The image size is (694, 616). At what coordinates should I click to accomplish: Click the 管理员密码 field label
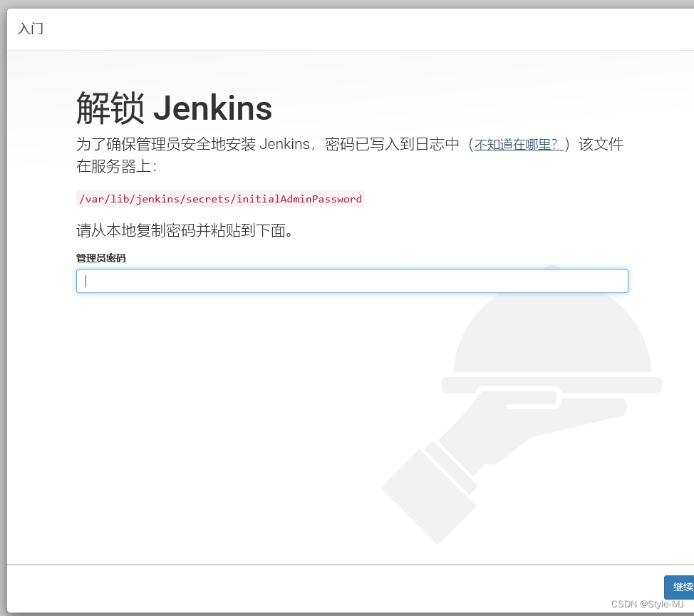pyautogui.click(x=101, y=258)
